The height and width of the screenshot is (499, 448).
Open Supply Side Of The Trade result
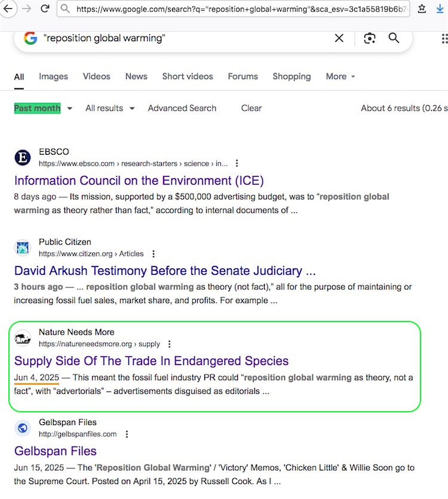click(151, 361)
